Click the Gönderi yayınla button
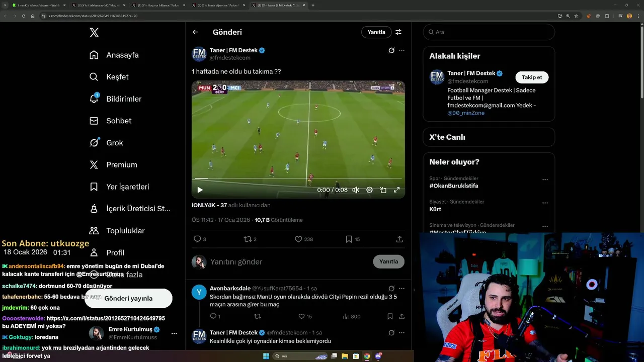This screenshot has height=362, width=644. coord(128,298)
